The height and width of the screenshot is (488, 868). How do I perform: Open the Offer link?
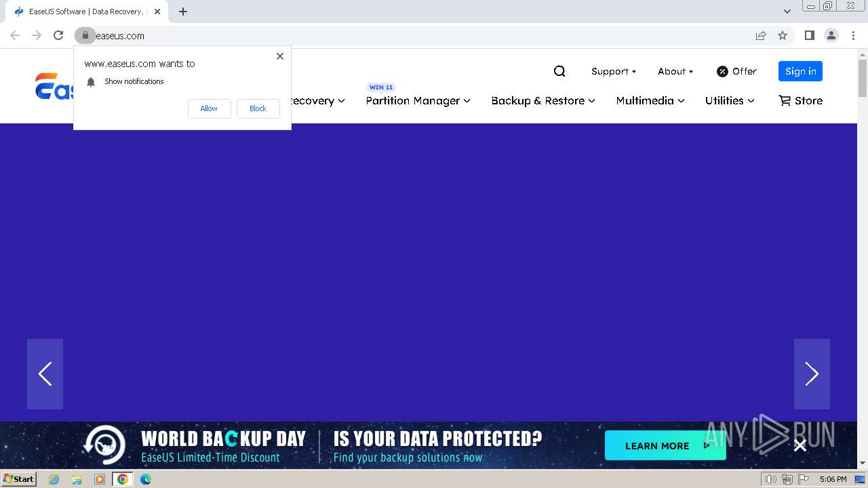click(x=736, y=71)
